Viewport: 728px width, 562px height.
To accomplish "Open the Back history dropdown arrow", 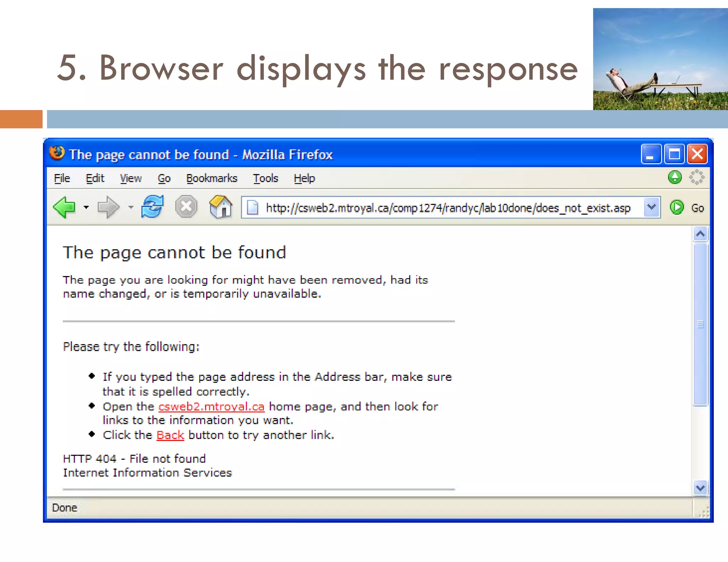I will coord(86,207).
